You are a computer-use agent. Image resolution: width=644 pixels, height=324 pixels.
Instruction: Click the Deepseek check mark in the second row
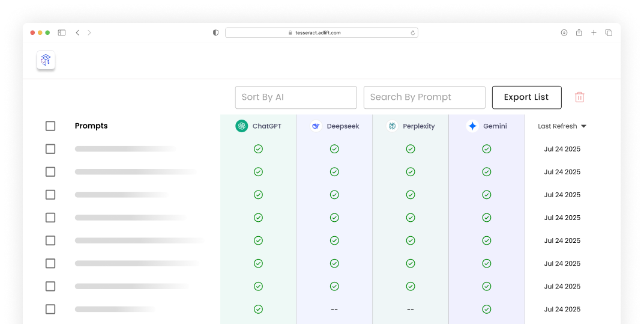point(334,172)
